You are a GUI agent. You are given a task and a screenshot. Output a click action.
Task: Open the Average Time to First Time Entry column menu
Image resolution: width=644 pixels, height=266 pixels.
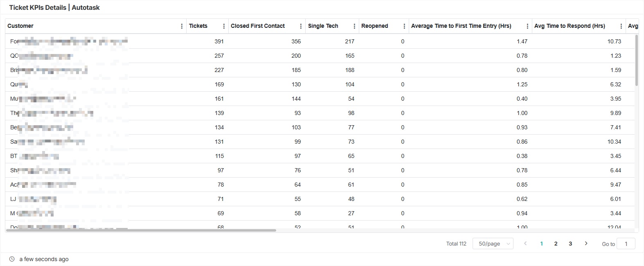[528, 26]
